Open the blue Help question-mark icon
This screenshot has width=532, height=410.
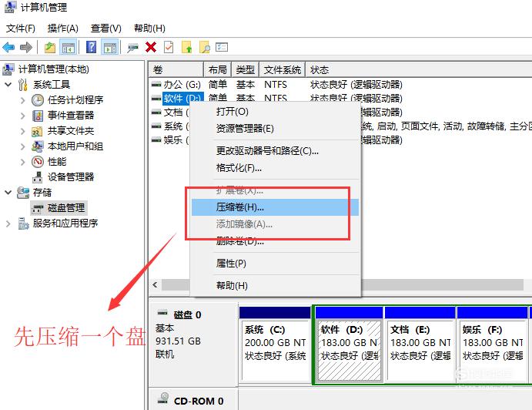click(x=92, y=47)
